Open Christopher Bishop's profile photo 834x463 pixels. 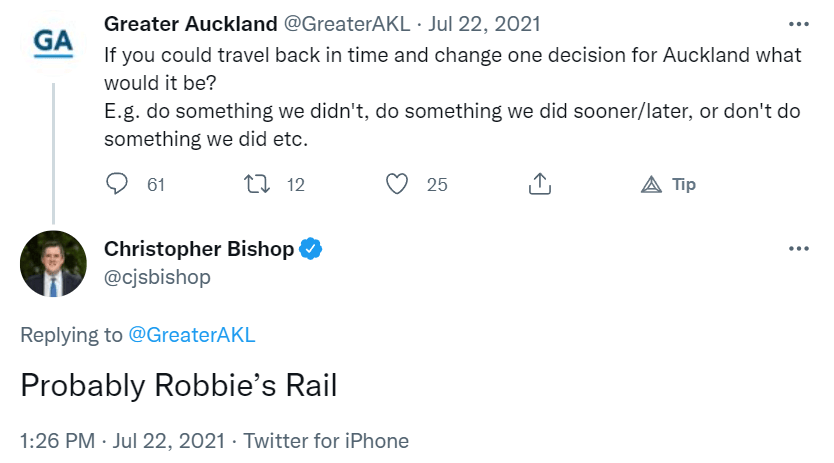click(53, 264)
